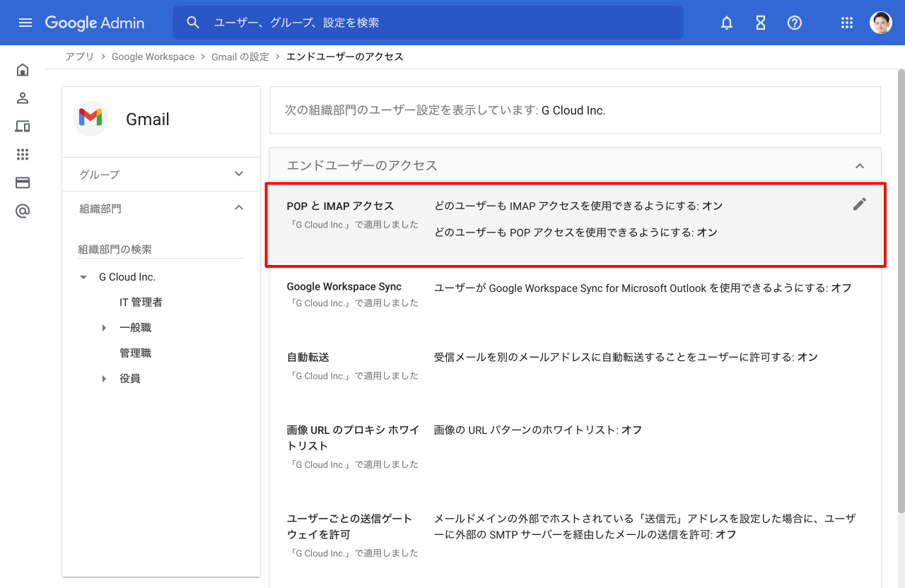Go to Home in left sidebar
The height and width of the screenshot is (588, 905).
point(23,69)
